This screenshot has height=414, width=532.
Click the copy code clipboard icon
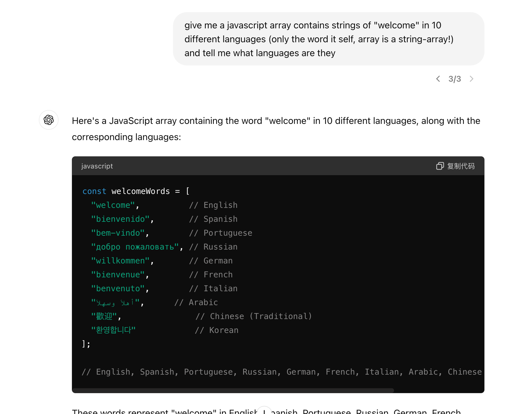coord(440,166)
